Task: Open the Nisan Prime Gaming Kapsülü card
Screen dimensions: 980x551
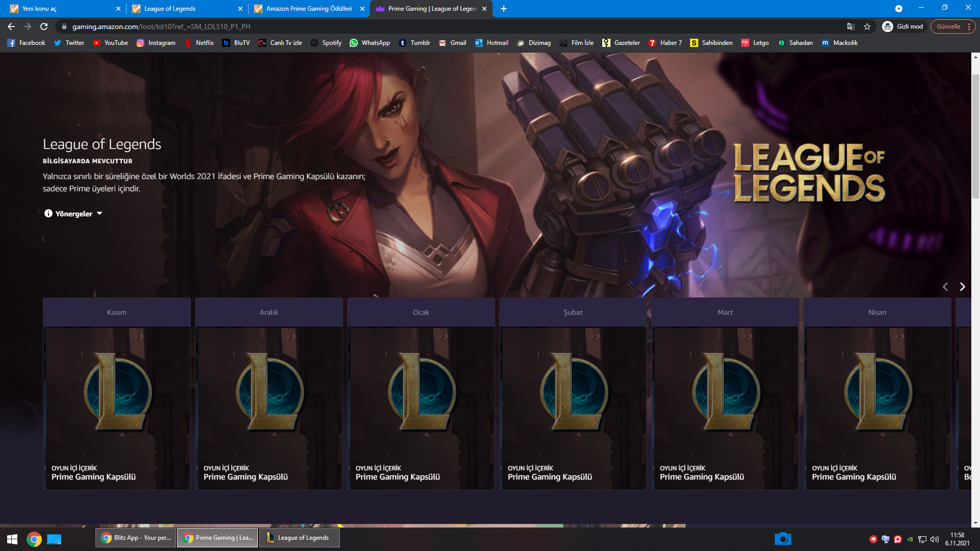Action: pos(877,394)
